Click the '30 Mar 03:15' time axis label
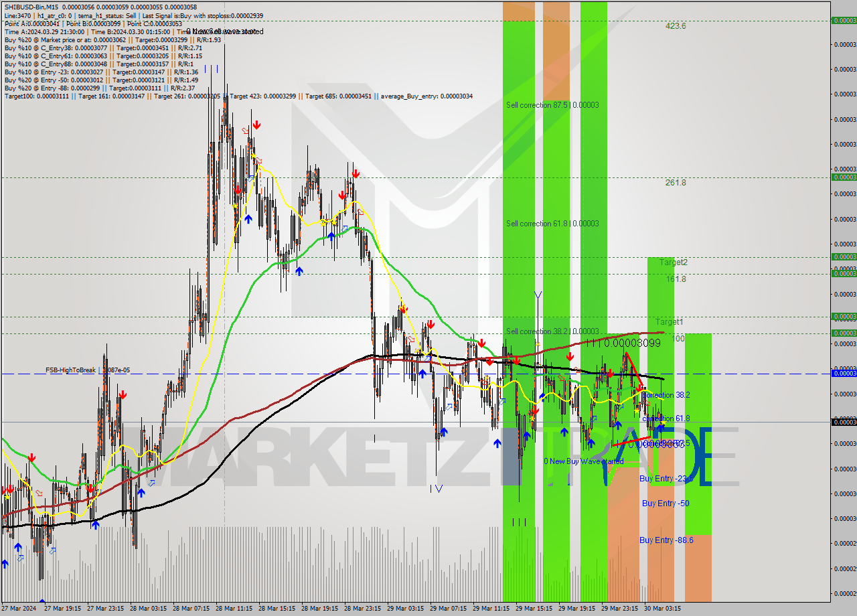The image size is (857, 616). [663, 609]
